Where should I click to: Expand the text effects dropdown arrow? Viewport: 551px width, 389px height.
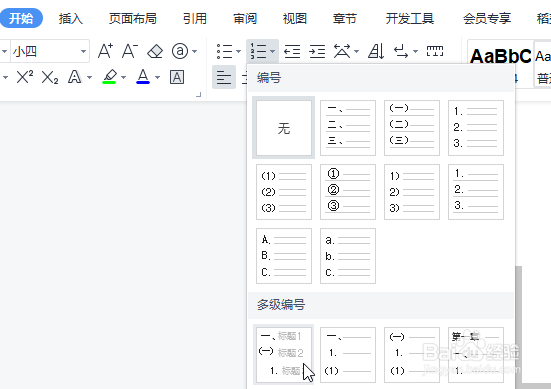click(89, 77)
